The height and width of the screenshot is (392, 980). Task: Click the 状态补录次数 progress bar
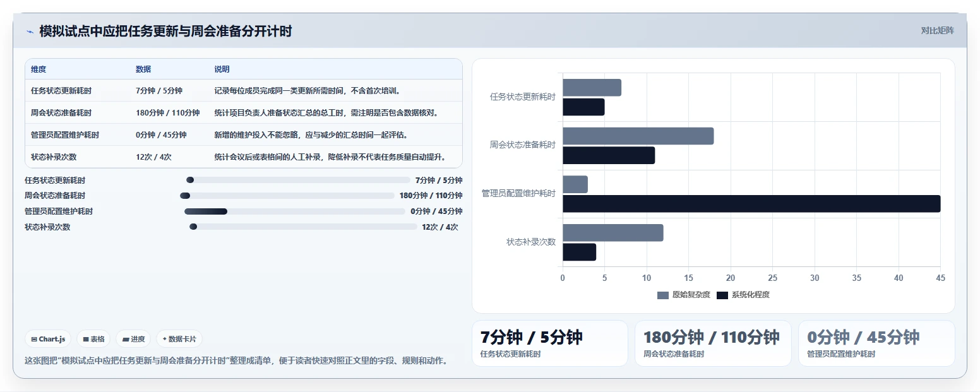pyautogui.click(x=303, y=227)
